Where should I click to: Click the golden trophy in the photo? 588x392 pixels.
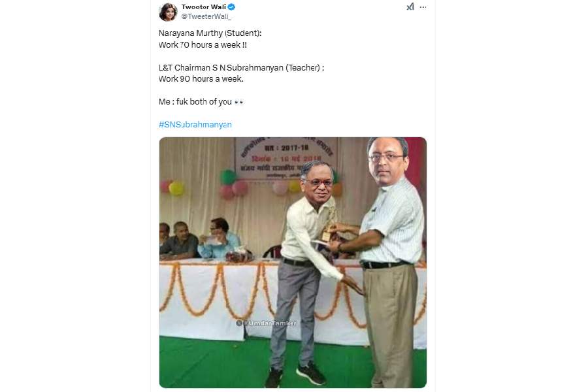point(330,226)
